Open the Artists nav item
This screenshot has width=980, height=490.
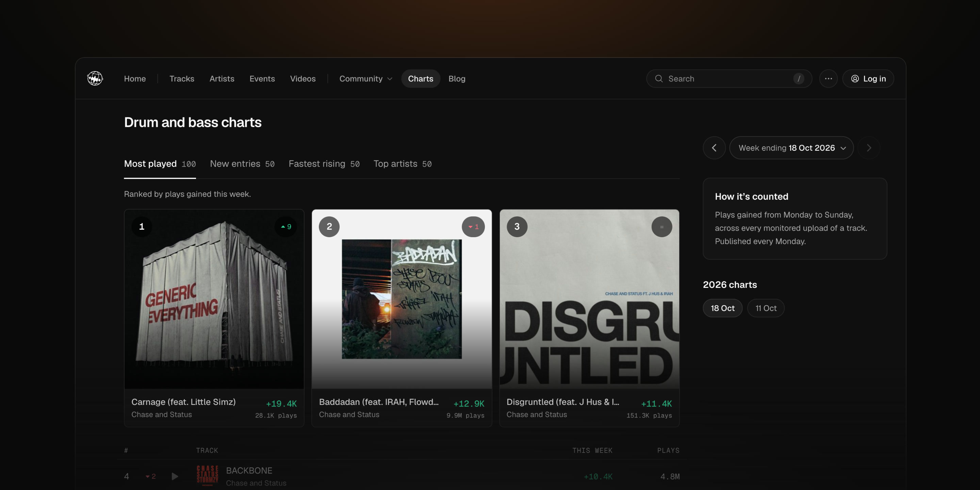(x=222, y=78)
